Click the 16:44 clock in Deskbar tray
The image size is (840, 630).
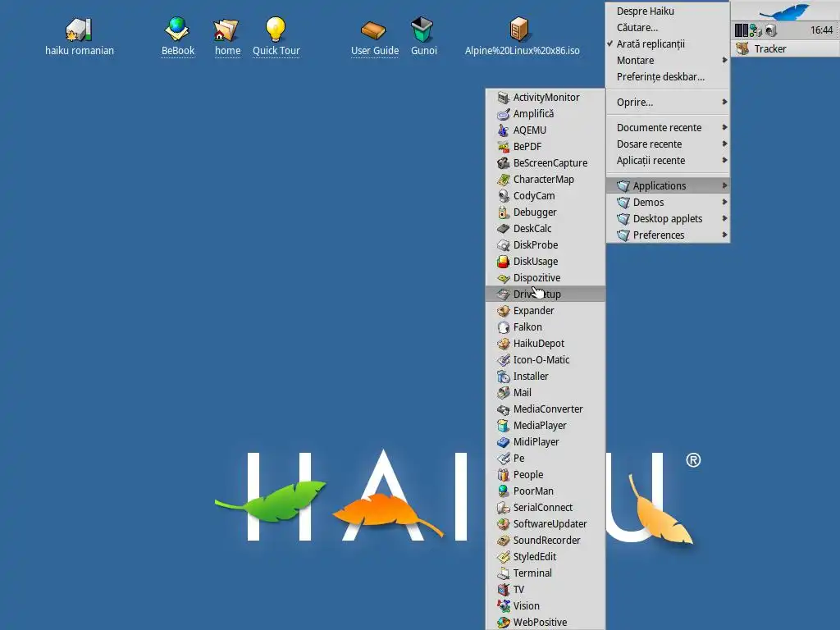coord(820,30)
